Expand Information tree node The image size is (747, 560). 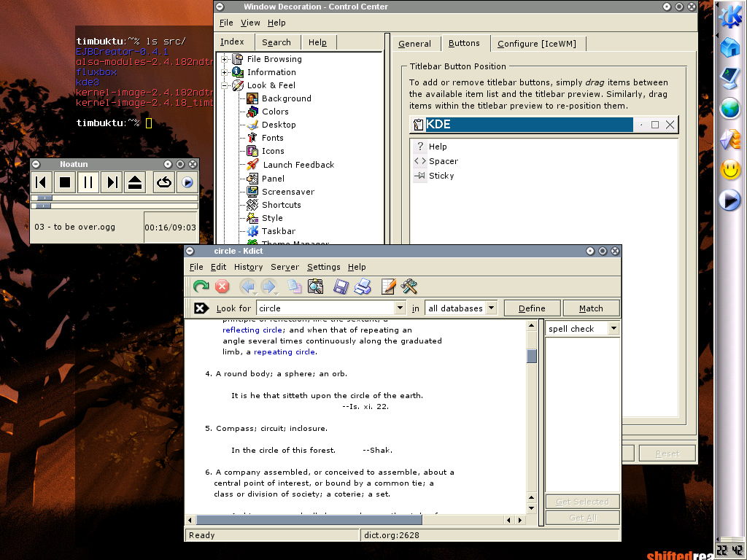point(225,72)
